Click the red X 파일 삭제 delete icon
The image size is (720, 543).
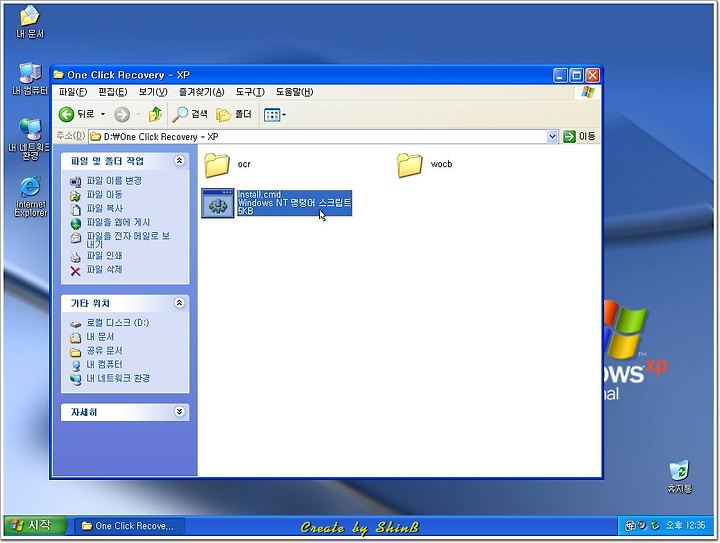76,271
